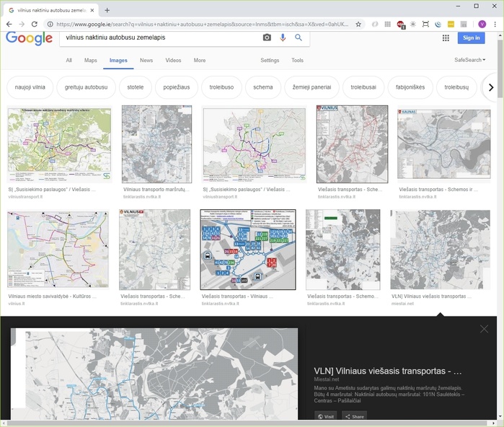Click the search query input field
The height and width of the screenshot is (427, 504).
pyautogui.click(x=161, y=38)
